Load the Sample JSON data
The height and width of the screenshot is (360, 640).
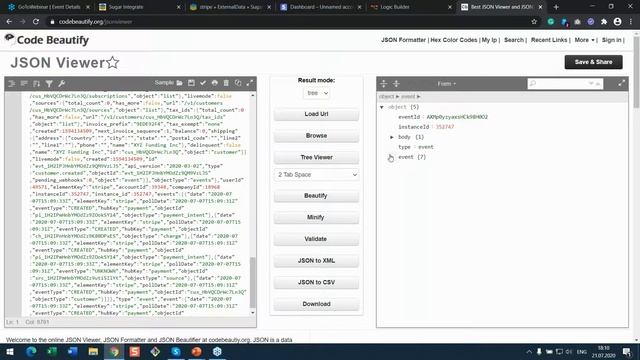point(164,83)
